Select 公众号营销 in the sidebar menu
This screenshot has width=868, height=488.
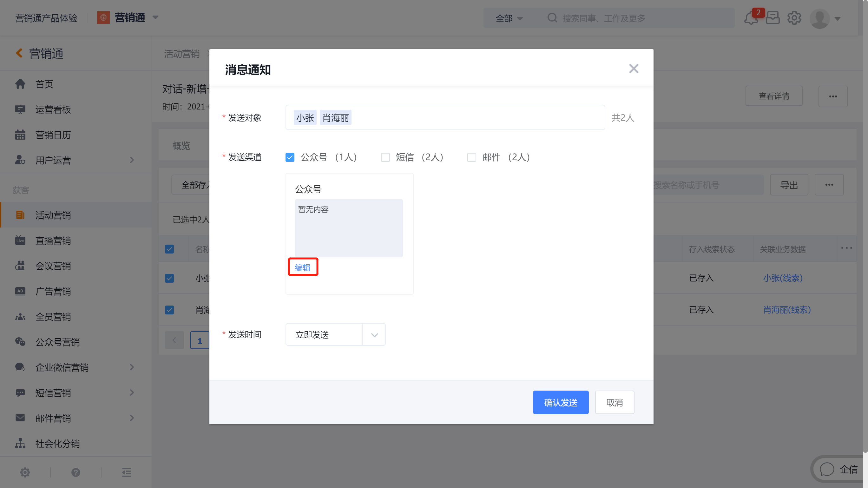[x=76, y=342]
